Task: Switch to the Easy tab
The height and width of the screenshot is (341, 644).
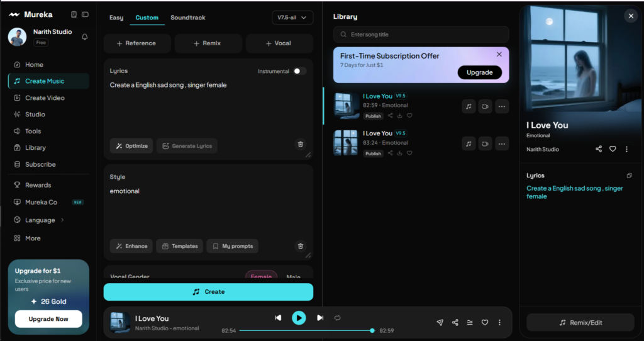Action: [x=116, y=18]
